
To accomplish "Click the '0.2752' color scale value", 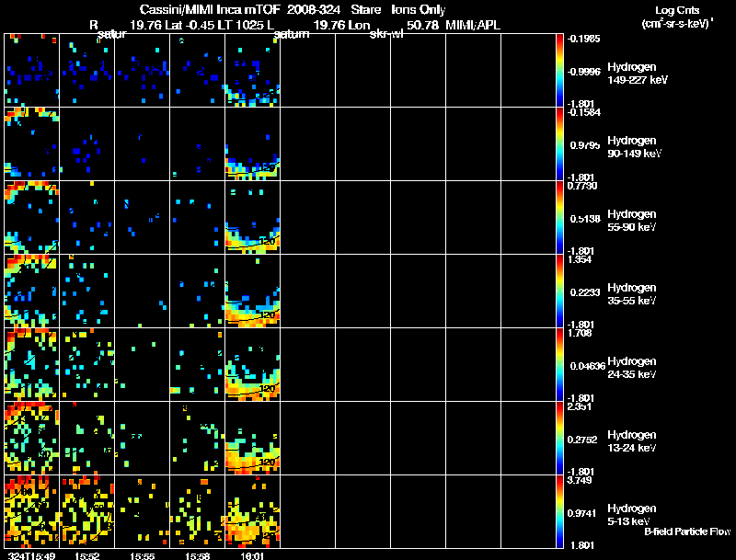I will pyautogui.click(x=582, y=440).
